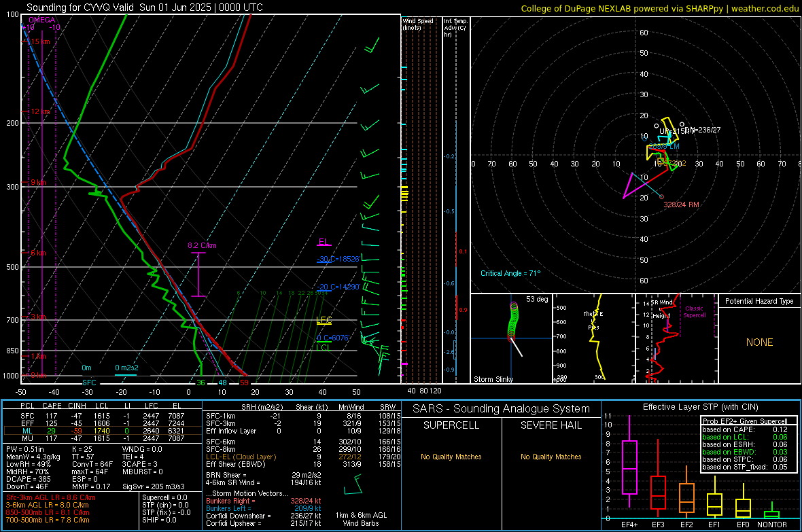The image size is (802, 532).
Task: Click the cyan '48' wetbulb value
Action: (x=222, y=383)
